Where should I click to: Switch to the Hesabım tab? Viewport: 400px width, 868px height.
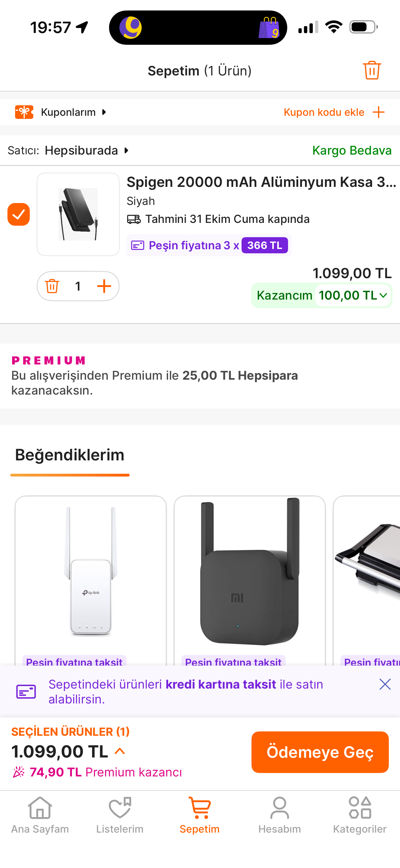pos(279,814)
